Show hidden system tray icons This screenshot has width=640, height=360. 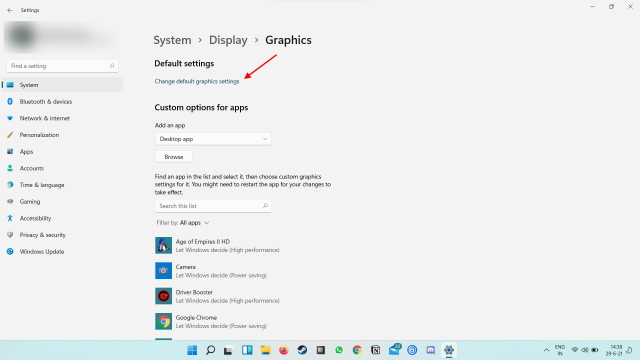pos(546,350)
